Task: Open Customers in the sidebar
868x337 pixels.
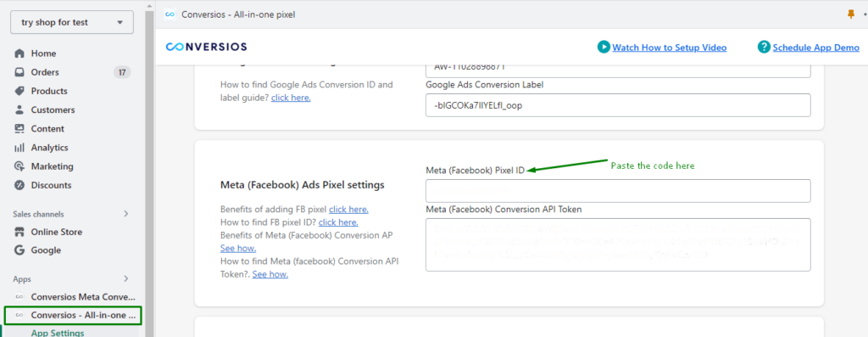Action: [53, 110]
